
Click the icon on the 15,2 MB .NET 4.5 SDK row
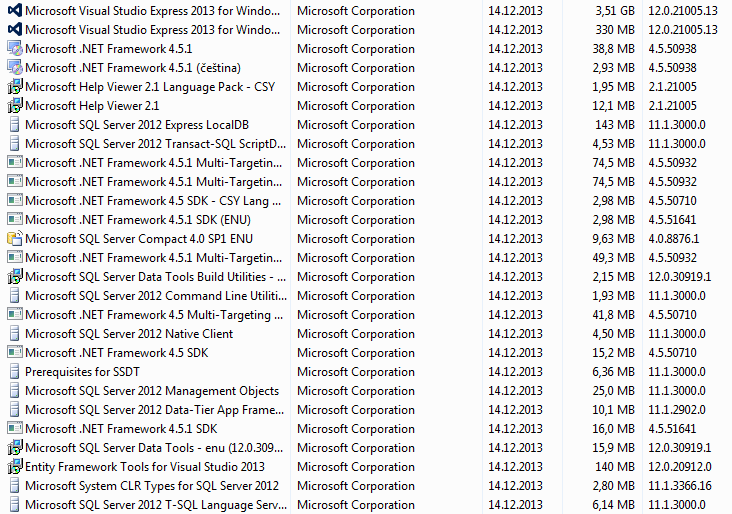14,352
